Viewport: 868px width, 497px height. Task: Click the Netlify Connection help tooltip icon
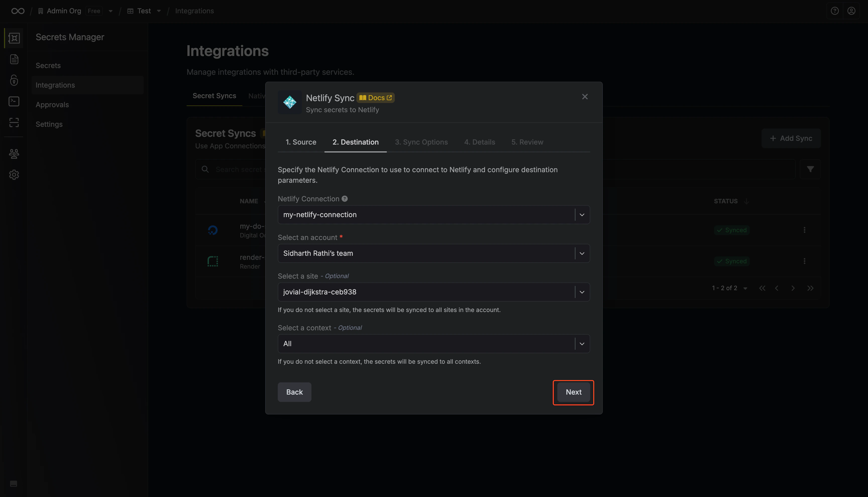pos(345,199)
